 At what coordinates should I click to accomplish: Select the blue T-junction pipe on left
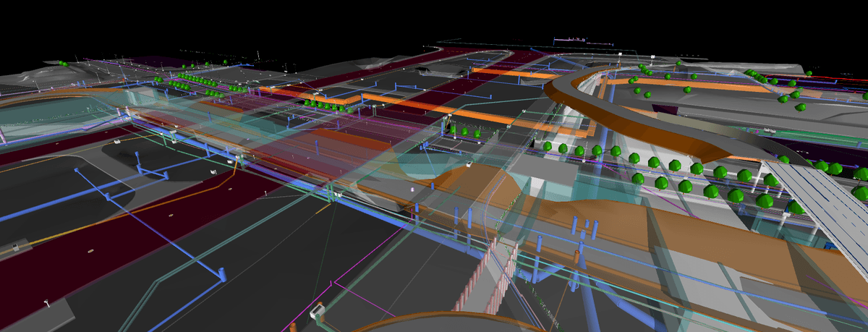148,172
